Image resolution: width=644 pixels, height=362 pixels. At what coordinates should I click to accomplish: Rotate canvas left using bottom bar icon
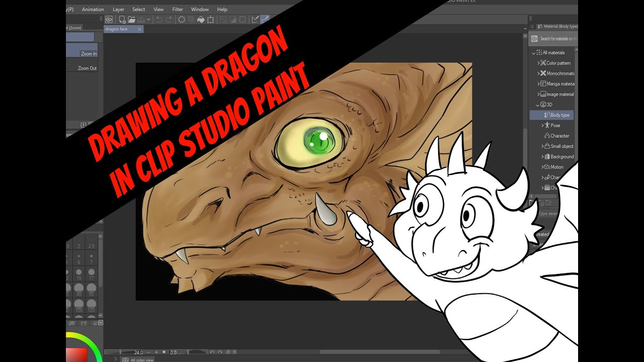[x=212, y=352]
